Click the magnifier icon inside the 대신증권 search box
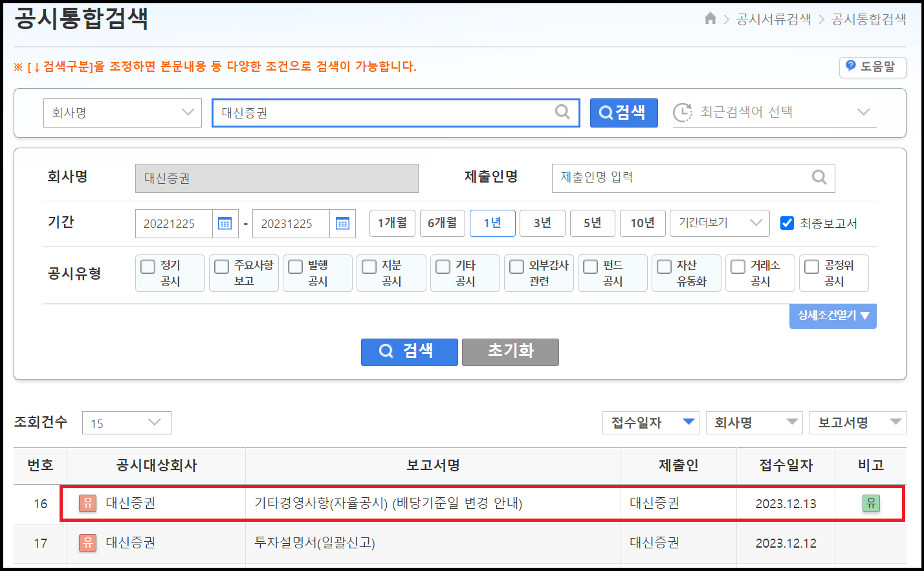The height and width of the screenshot is (571, 924). pos(562,112)
